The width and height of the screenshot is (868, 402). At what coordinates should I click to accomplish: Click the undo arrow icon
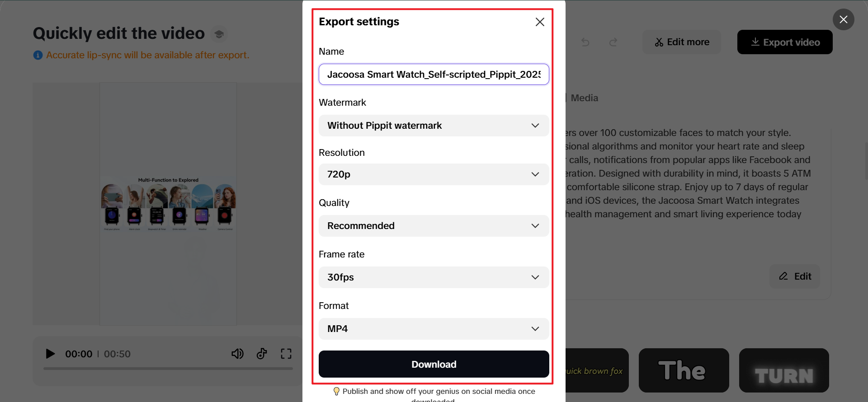click(585, 42)
